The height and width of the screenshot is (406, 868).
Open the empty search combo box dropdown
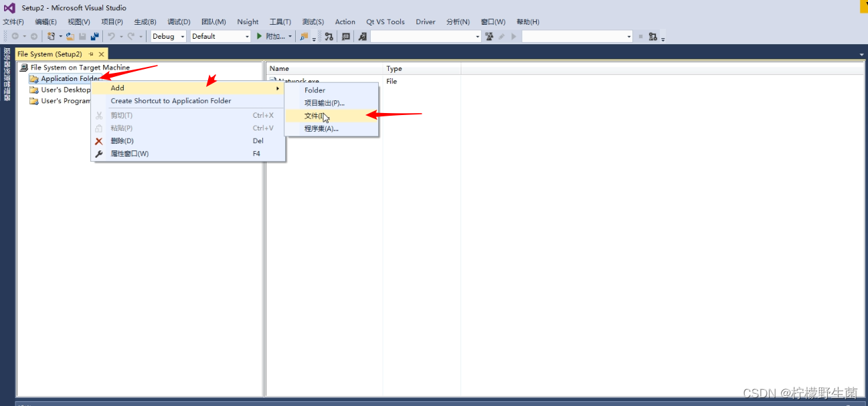pos(477,36)
